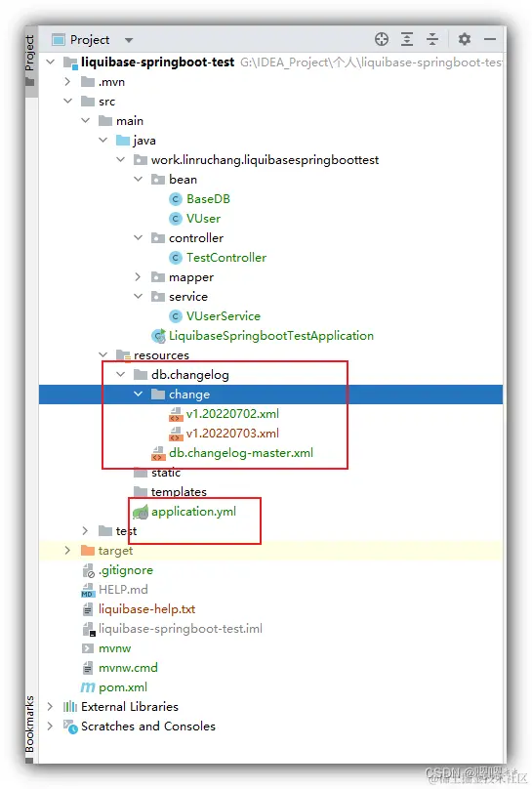
Task: Select the v1.20220703.xml file name
Action: click(232, 434)
